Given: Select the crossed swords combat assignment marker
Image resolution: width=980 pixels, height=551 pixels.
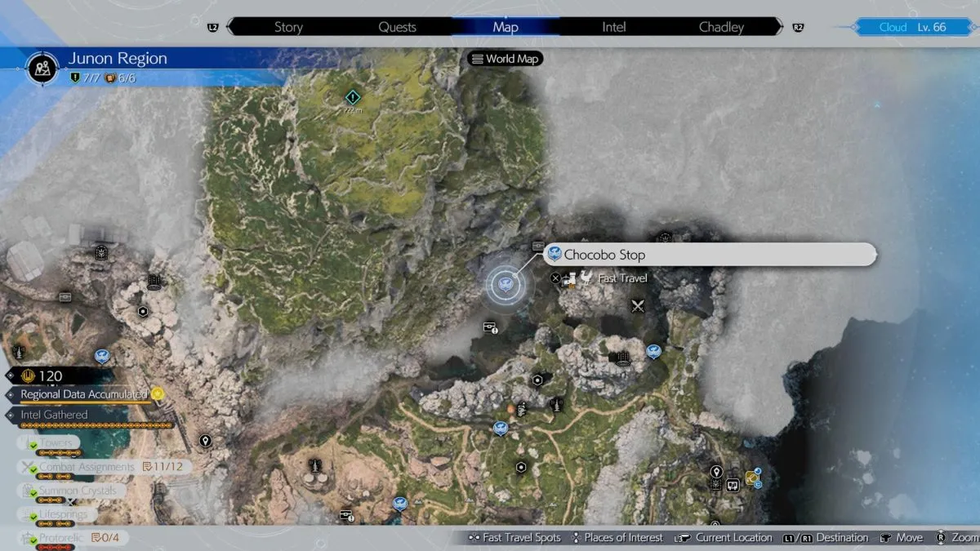Looking at the screenshot, I should 638,306.
